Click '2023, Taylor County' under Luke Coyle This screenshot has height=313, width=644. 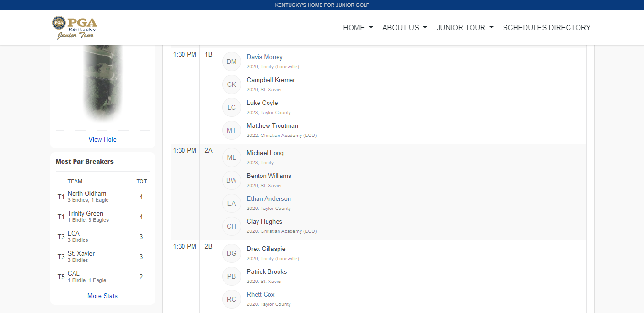pos(268,113)
